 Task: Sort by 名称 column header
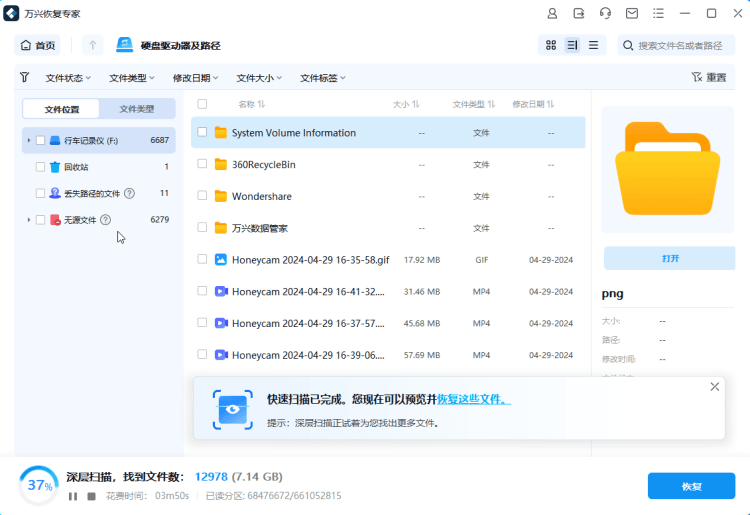pos(252,104)
